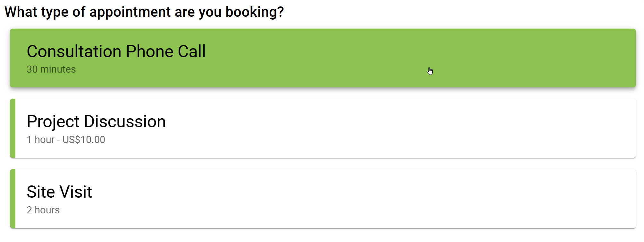
Task: Click the Site Visit heading text
Action: (x=59, y=192)
